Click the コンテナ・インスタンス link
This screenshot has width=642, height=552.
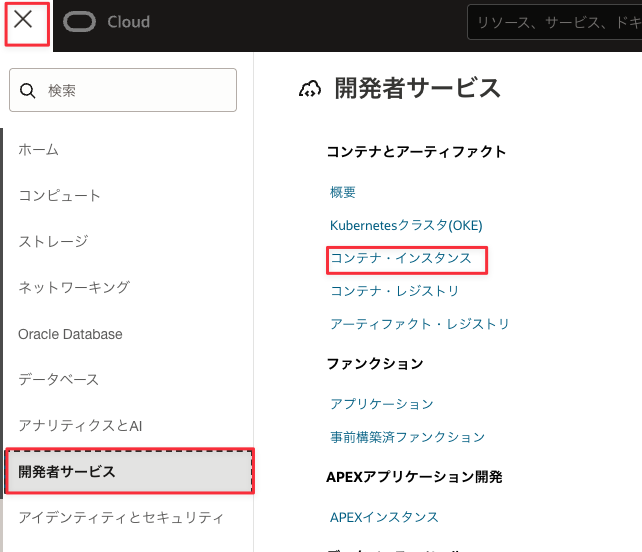[x=401, y=258]
